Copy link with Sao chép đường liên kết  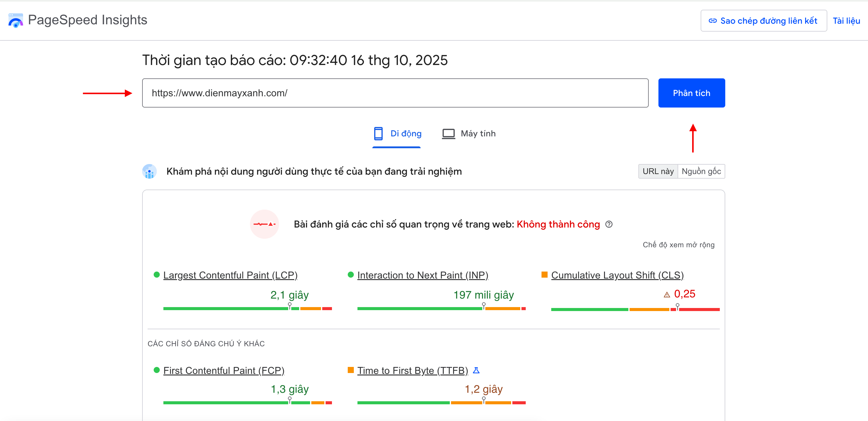tap(763, 21)
